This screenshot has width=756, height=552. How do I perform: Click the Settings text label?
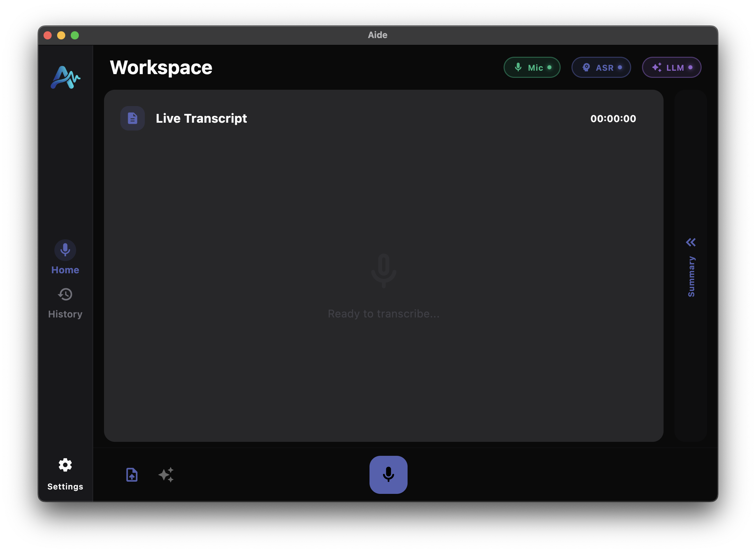coord(65,487)
